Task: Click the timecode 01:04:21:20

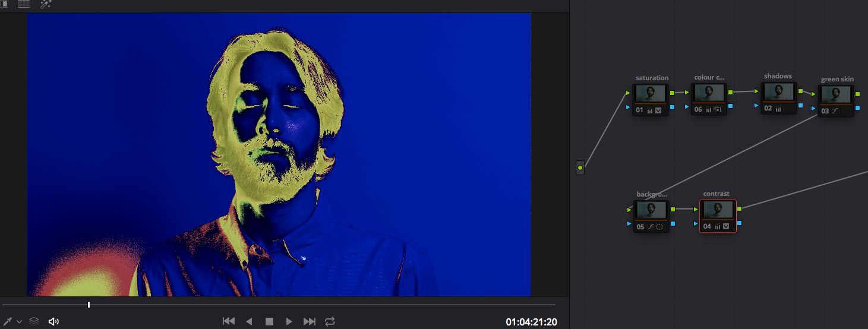Action: click(531, 322)
